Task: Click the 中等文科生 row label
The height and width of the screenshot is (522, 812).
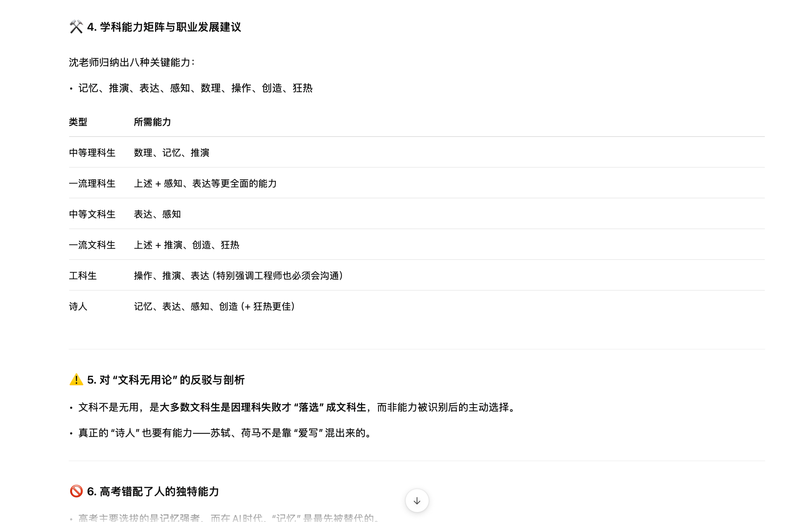Action: click(92, 214)
